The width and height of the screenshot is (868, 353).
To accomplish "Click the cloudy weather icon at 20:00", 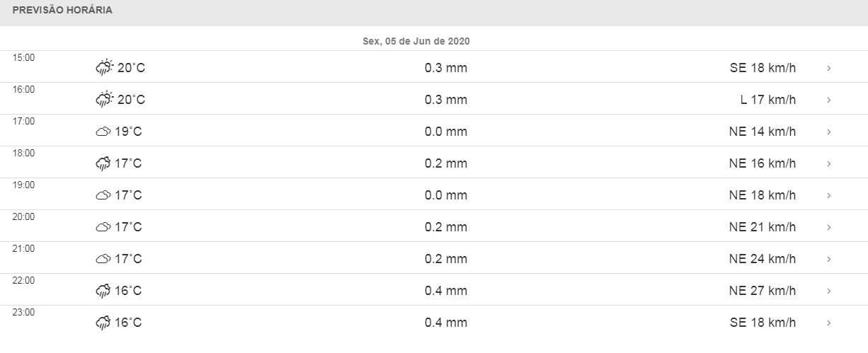I will 103,227.
